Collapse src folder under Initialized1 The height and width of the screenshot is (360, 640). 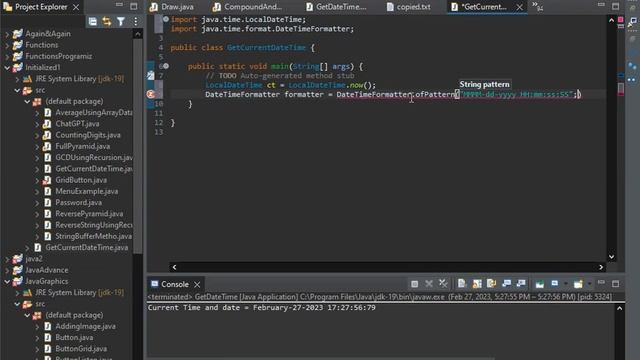click(x=17, y=90)
